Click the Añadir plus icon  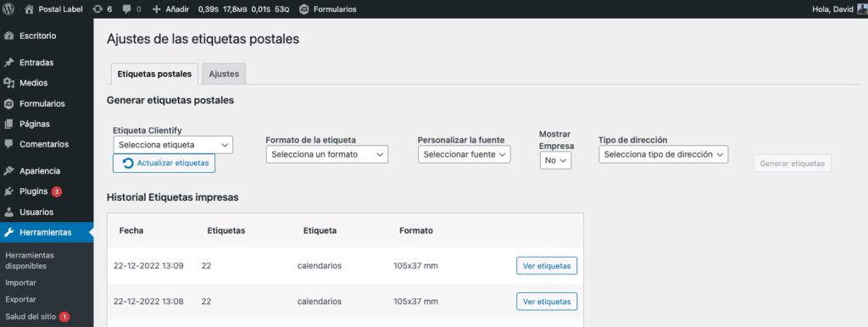coord(156,8)
